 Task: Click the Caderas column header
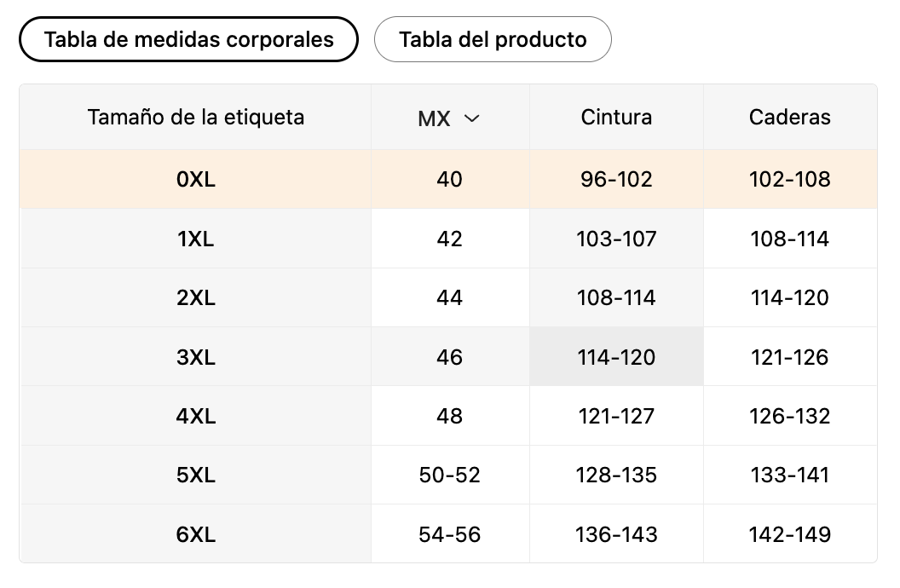(x=789, y=118)
